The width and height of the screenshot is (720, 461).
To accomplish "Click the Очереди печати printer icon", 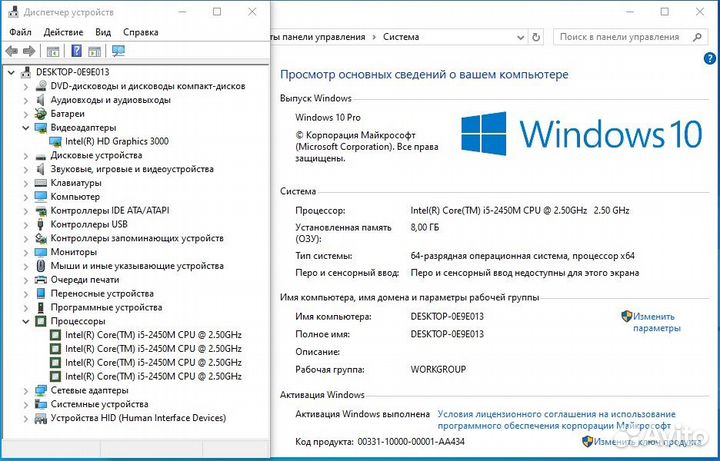I will (x=41, y=280).
